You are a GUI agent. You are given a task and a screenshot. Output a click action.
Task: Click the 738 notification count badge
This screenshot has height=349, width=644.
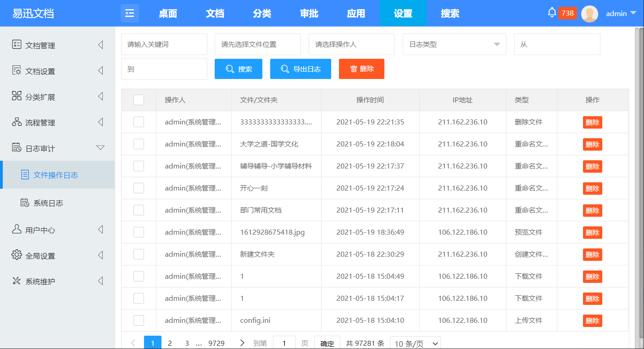(x=567, y=13)
